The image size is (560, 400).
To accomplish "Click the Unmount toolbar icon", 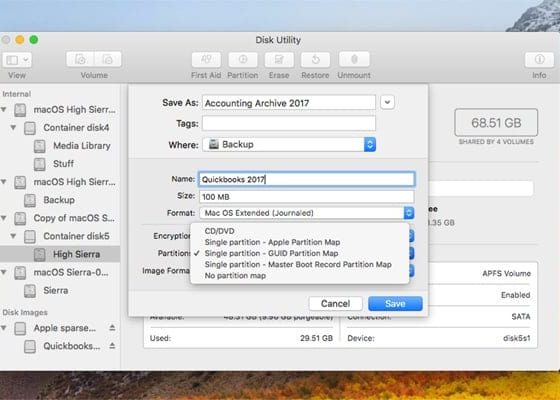I will pos(354,59).
